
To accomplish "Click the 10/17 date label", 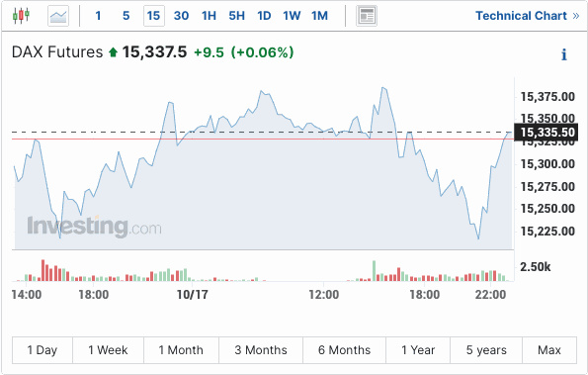I will pos(193,294).
